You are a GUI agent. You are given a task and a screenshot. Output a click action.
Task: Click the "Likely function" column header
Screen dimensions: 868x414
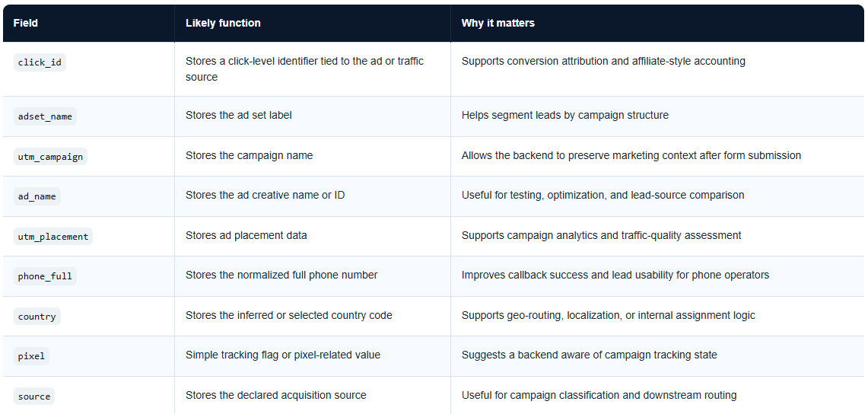click(223, 23)
